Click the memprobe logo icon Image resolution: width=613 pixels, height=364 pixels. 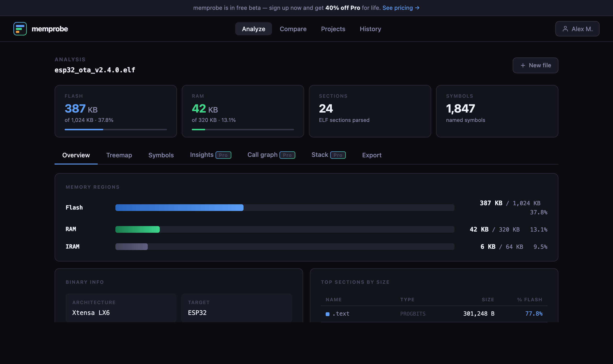click(x=20, y=29)
